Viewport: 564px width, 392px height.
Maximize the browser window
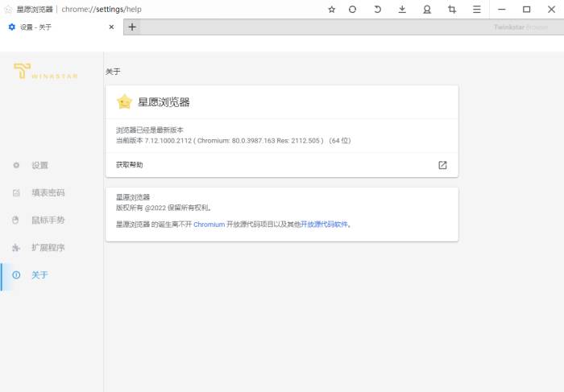[527, 10]
